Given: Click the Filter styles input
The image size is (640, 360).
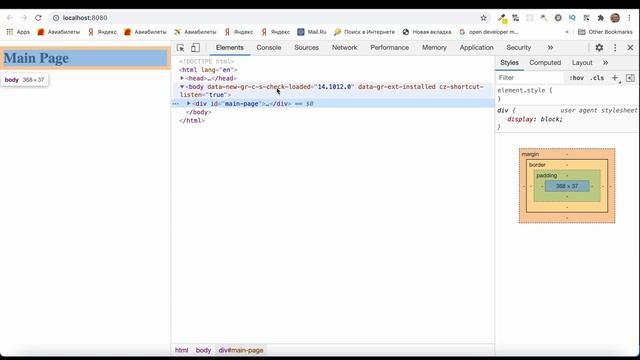Looking at the screenshot, I should tap(530, 78).
